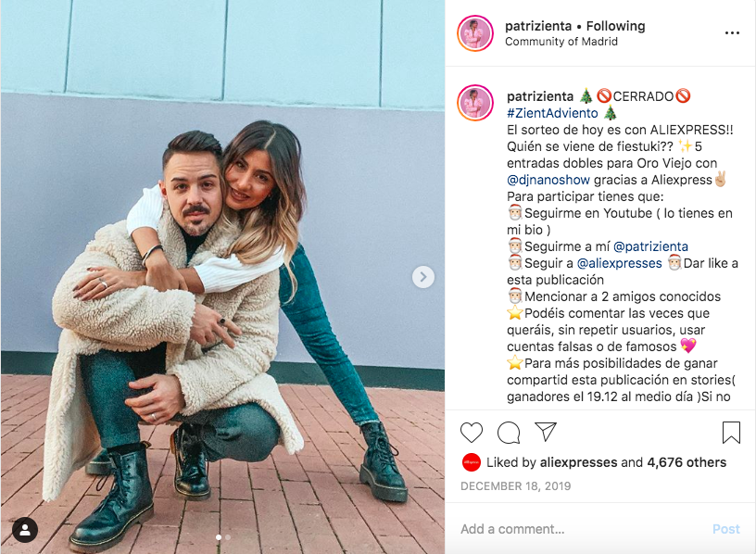The height and width of the screenshot is (554, 756).
Task: Visit the @djnanoshow mention
Action: 548,180
